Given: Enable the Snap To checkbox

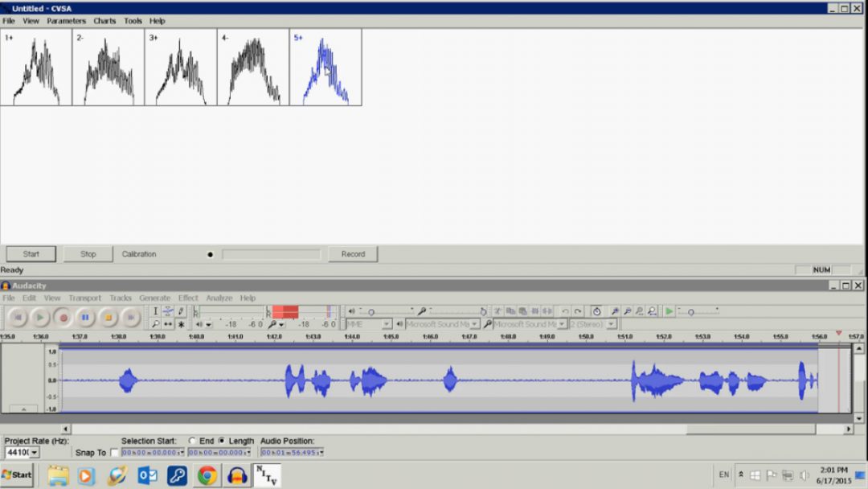Looking at the screenshot, I should (x=114, y=453).
